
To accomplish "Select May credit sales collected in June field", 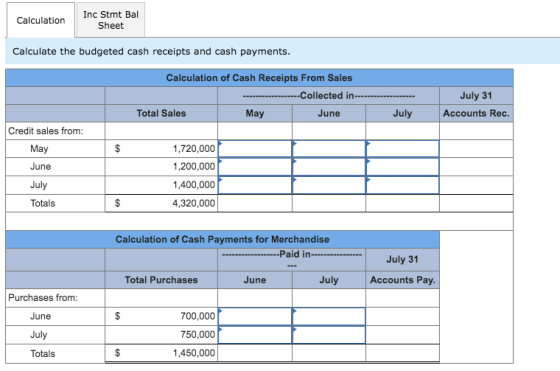I will 329,149.
